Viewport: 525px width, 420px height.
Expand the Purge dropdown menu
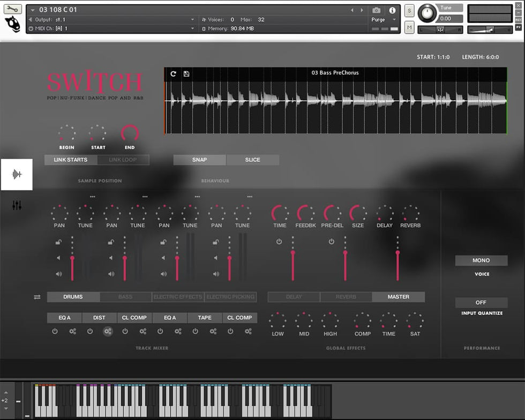click(394, 20)
